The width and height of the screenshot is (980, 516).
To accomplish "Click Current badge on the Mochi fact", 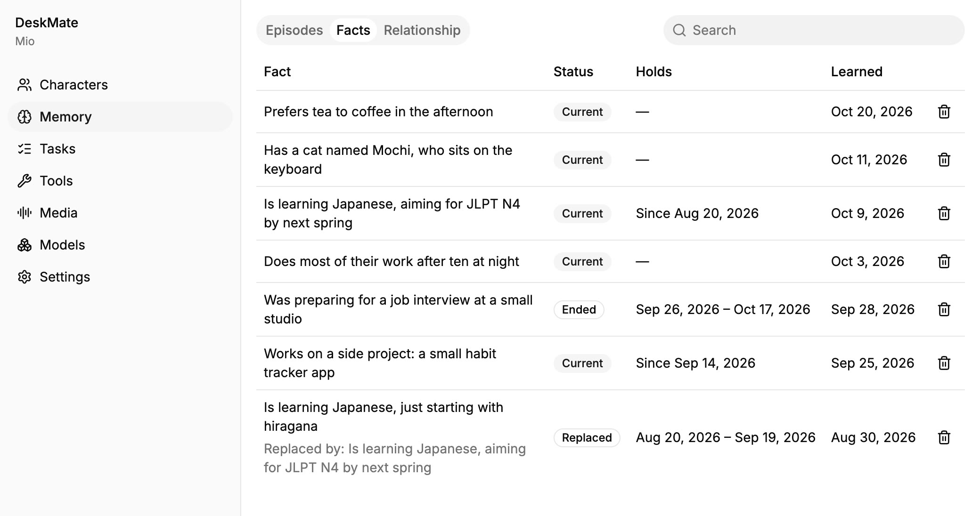I will pos(582,160).
